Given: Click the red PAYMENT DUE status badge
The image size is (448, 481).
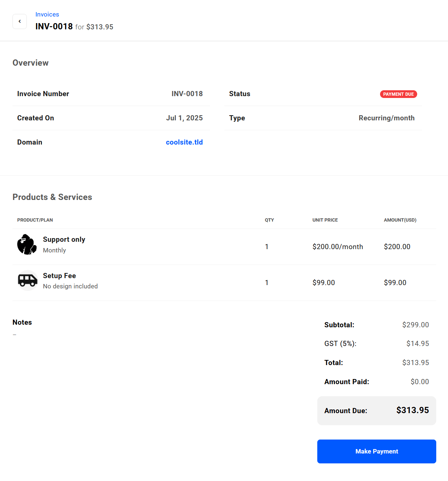Looking at the screenshot, I should pos(398,94).
